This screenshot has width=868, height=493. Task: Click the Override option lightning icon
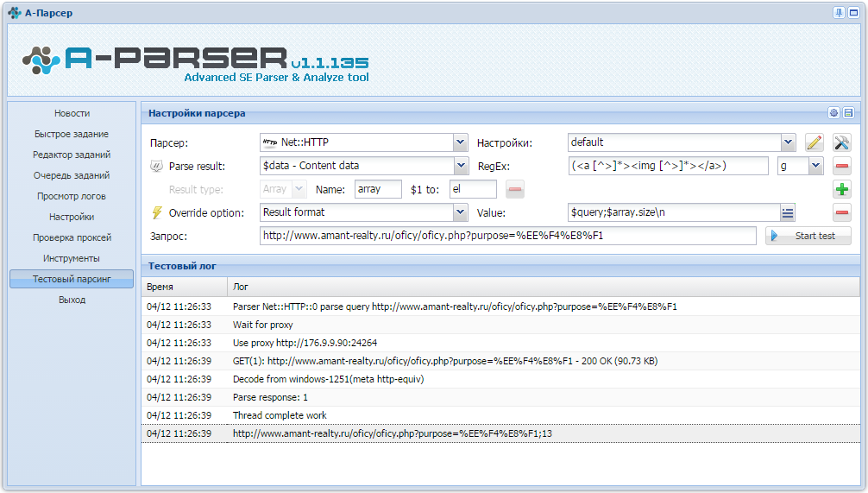[157, 212]
